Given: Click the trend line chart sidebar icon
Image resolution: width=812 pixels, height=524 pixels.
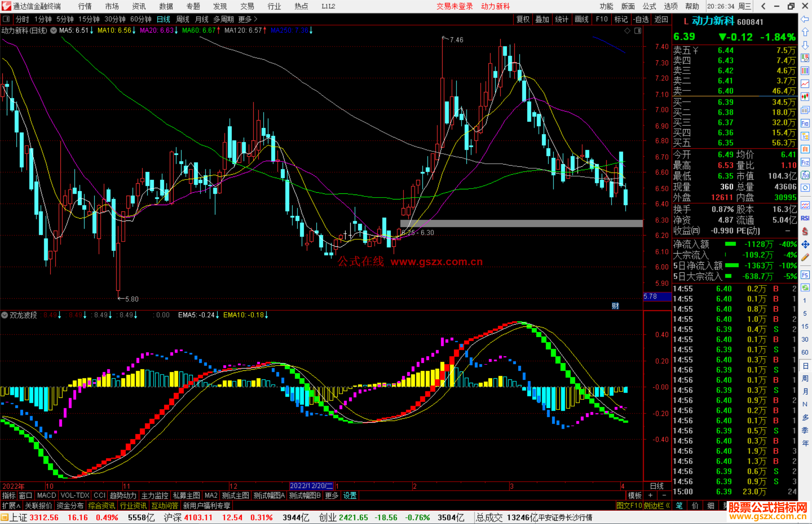Looking at the screenshot, I should coord(805,84).
